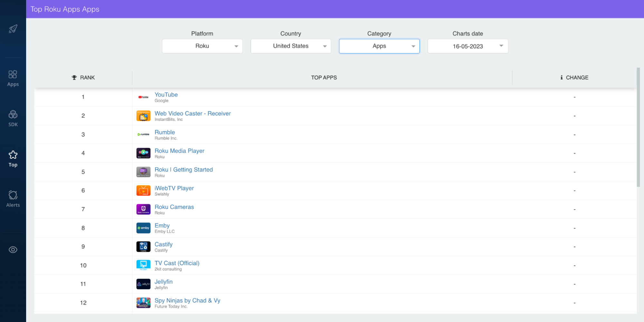Click the eye icon in sidebar
This screenshot has width=644, height=322.
13,250
